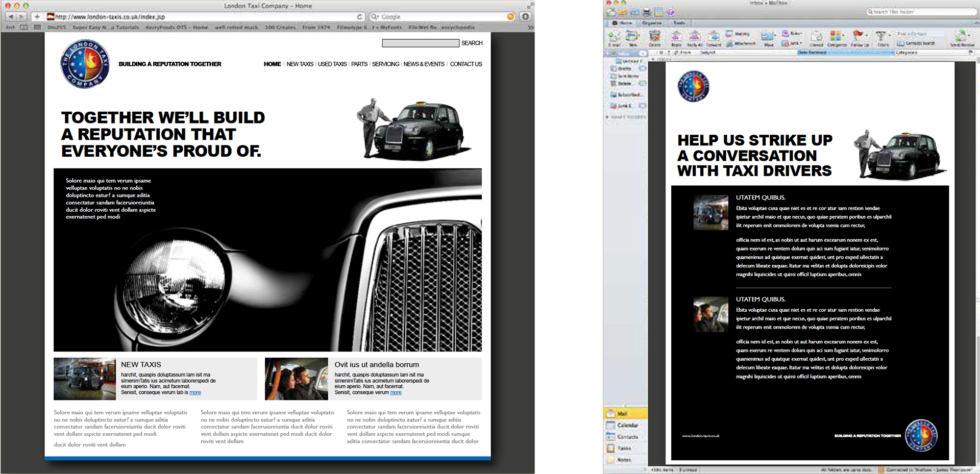Viewport: 980px width, 474px height.
Task: Click the London Taxi Company logo on website
Action: (x=85, y=64)
